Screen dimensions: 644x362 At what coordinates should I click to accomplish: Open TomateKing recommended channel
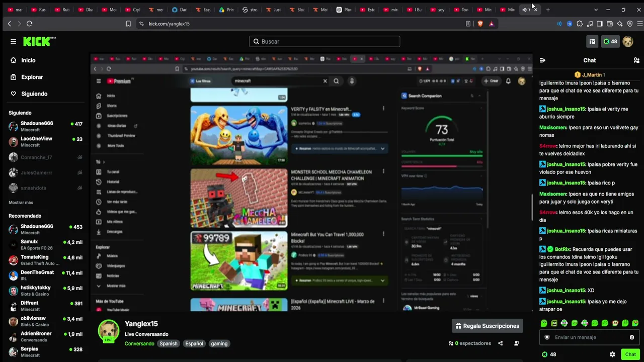(x=45, y=260)
